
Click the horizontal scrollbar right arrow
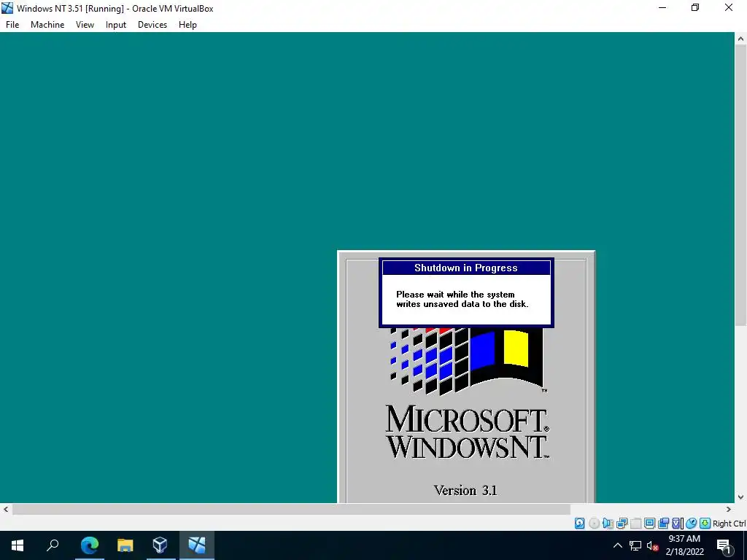pyautogui.click(x=729, y=509)
